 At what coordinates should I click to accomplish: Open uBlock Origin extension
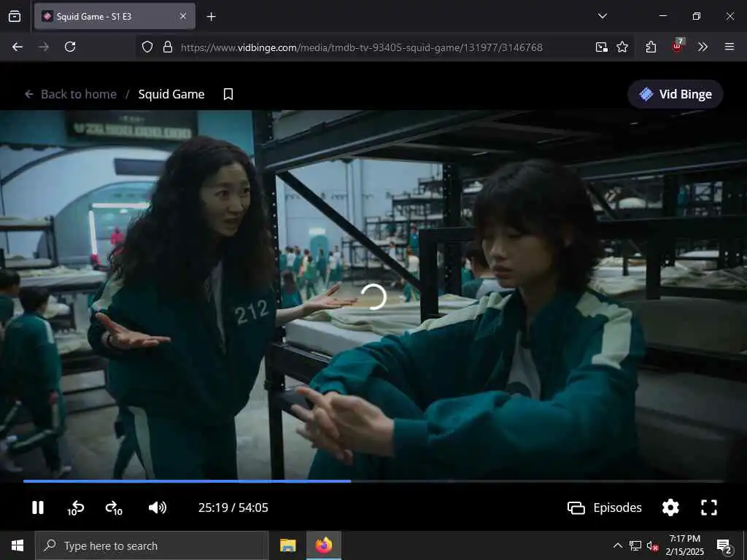(678, 46)
